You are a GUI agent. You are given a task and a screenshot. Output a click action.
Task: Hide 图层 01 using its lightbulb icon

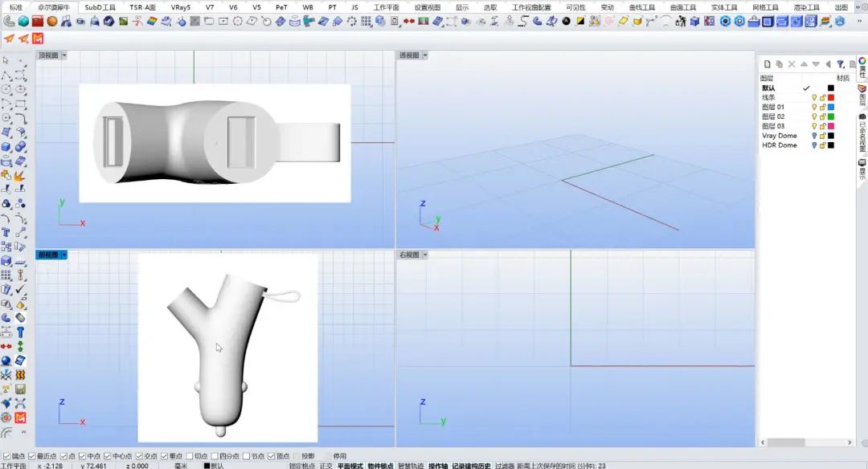click(813, 107)
